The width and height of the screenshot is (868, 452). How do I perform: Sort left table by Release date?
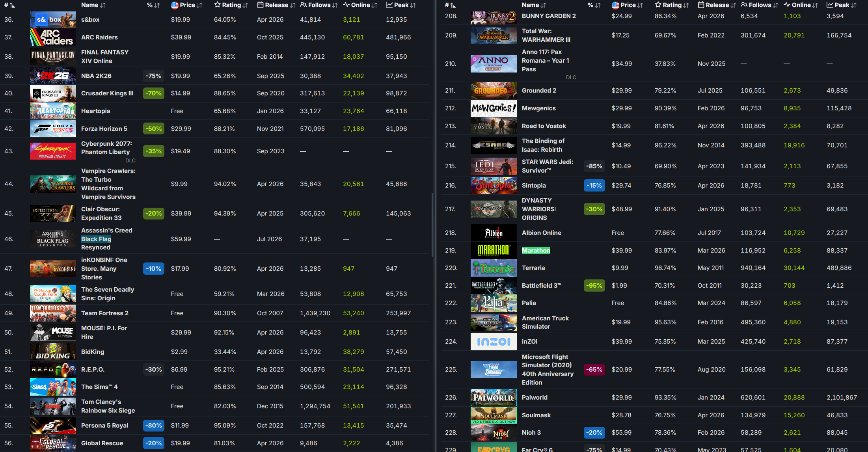click(276, 5)
